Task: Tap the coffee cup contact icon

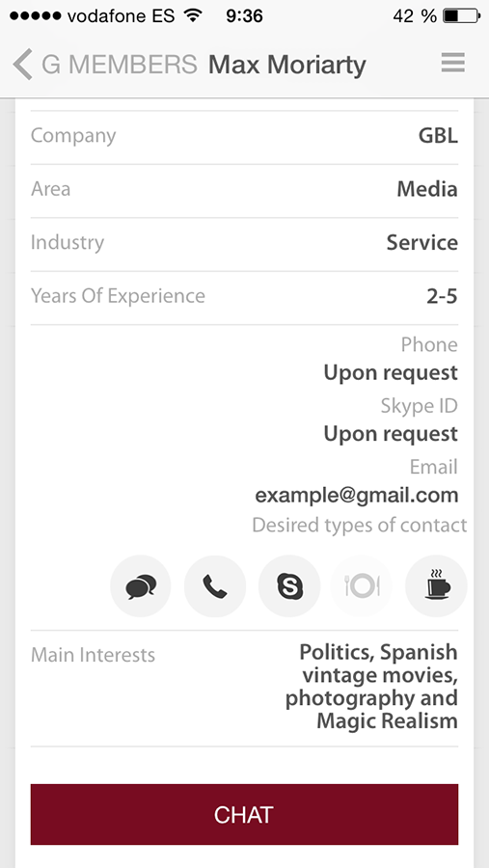Action: pos(436,586)
